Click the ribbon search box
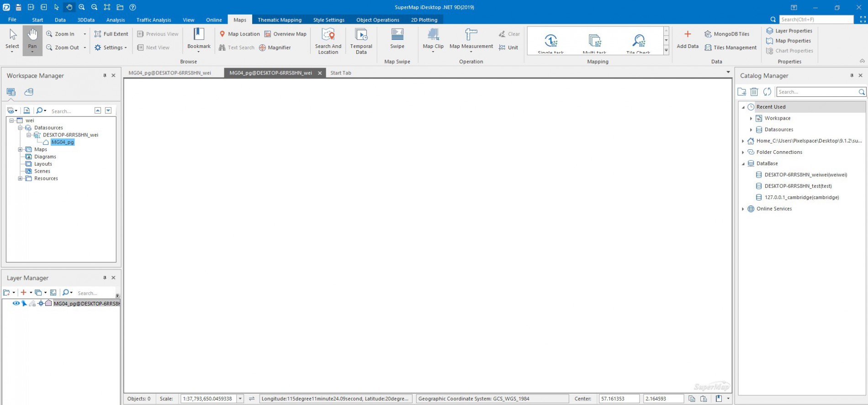 tap(816, 20)
